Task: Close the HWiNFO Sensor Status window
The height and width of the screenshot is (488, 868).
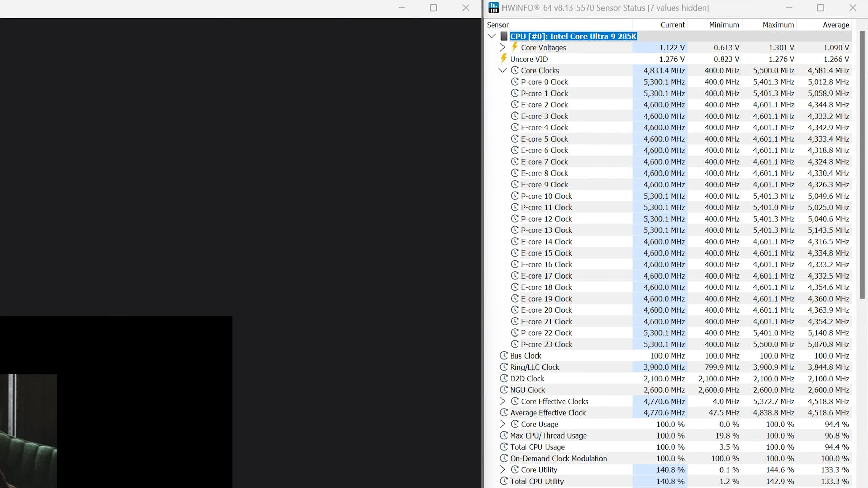Action: point(853,8)
